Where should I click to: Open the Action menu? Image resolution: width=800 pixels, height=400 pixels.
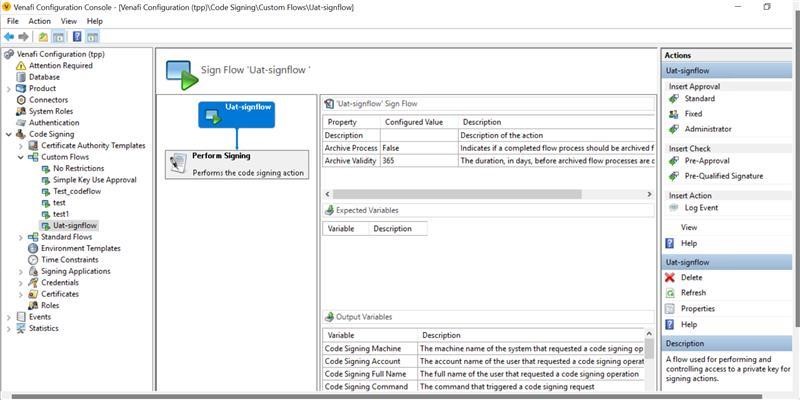point(39,21)
